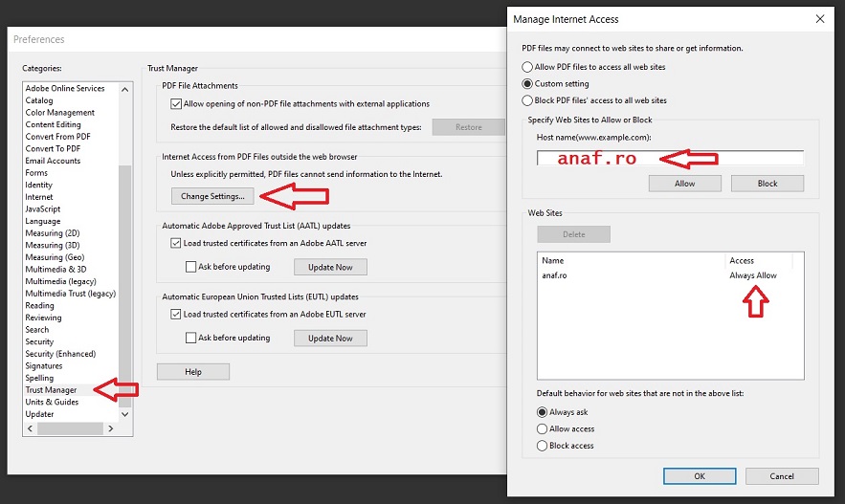Click Update Now for AATL updates

point(330,267)
